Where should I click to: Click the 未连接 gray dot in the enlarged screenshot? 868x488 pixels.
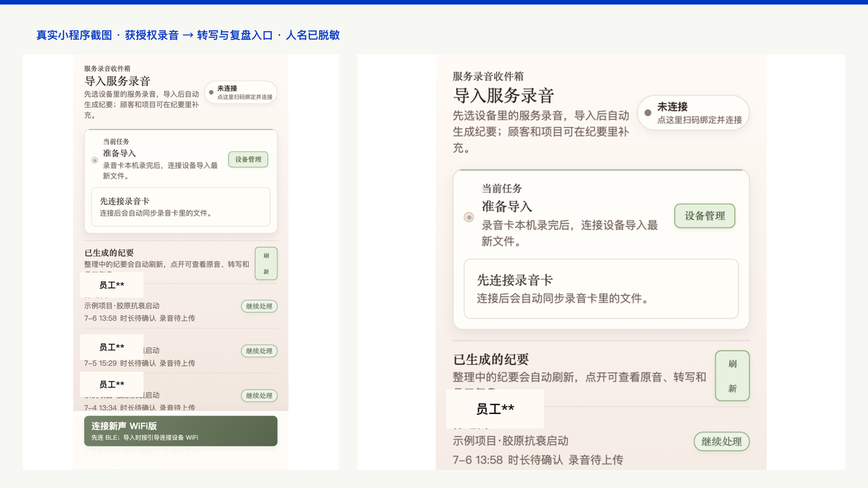click(x=648, y=113)
